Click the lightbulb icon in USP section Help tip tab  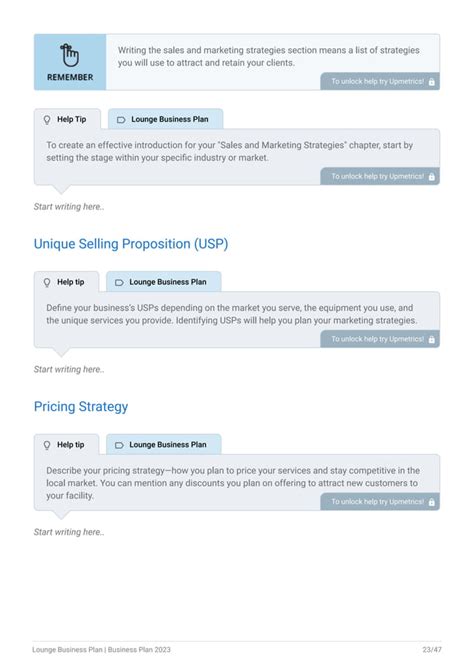pos(47,282)
